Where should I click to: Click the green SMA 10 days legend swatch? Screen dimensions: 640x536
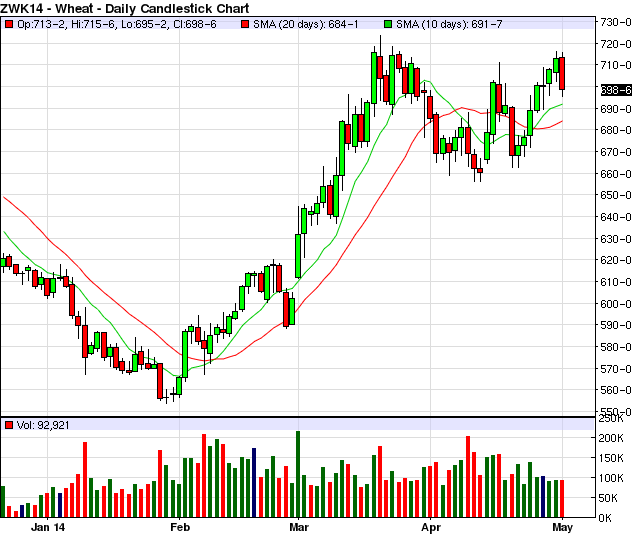[388, 24]
